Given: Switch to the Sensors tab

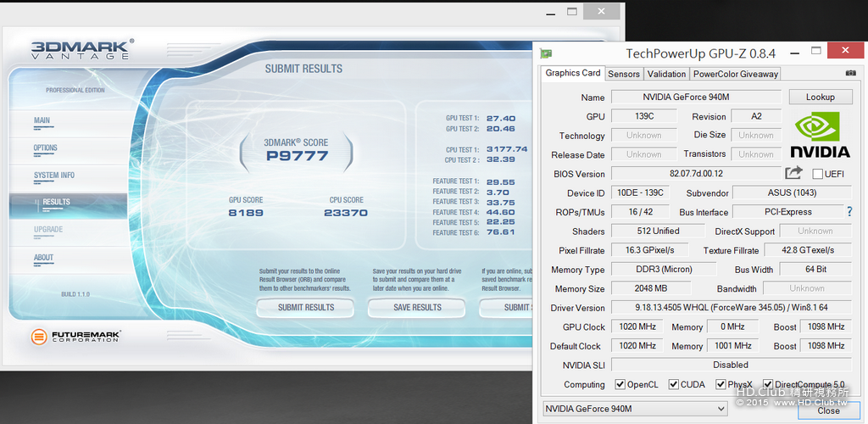Looking at the screenshot, I should click(x=624, y=74).
